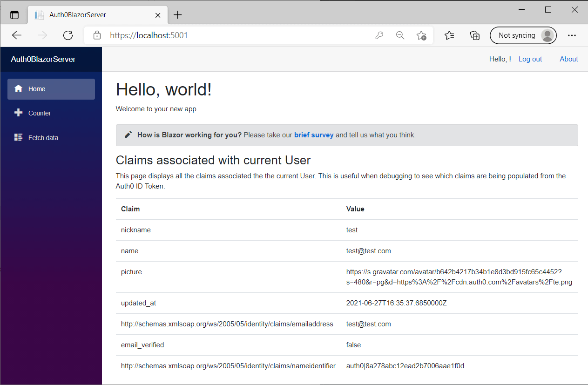Viewport: 588px width, 385px height.
Task: Open the brief survey link
Action: click(x=314, y=135)
